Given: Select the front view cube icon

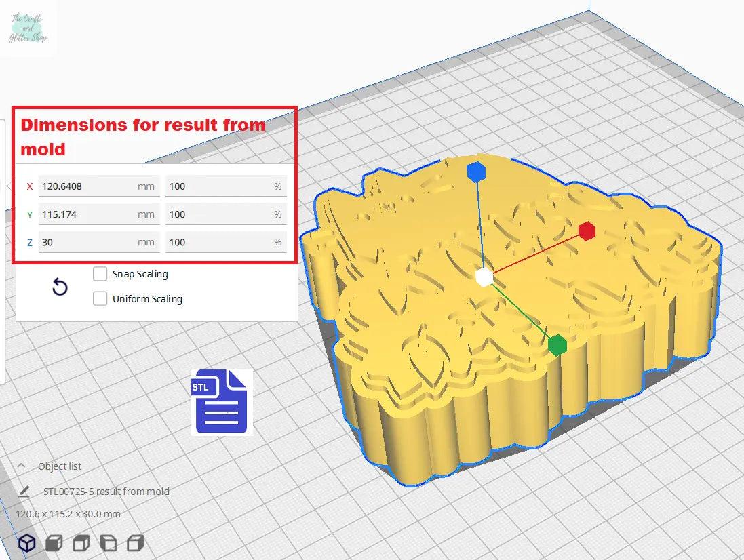Looking at the screenshot, I should coord(54,542).
